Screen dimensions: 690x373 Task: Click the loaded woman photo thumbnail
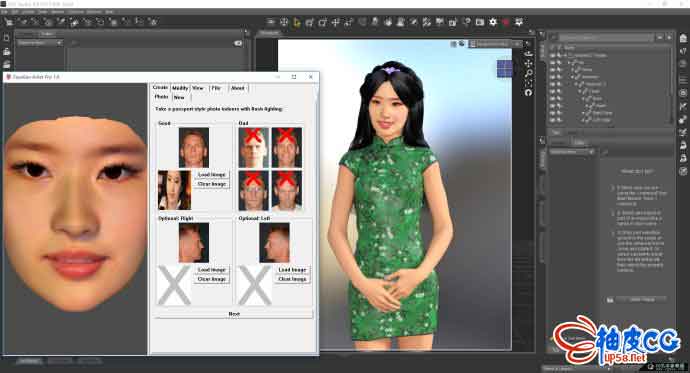pyautogui.click(x=174, y=190)
